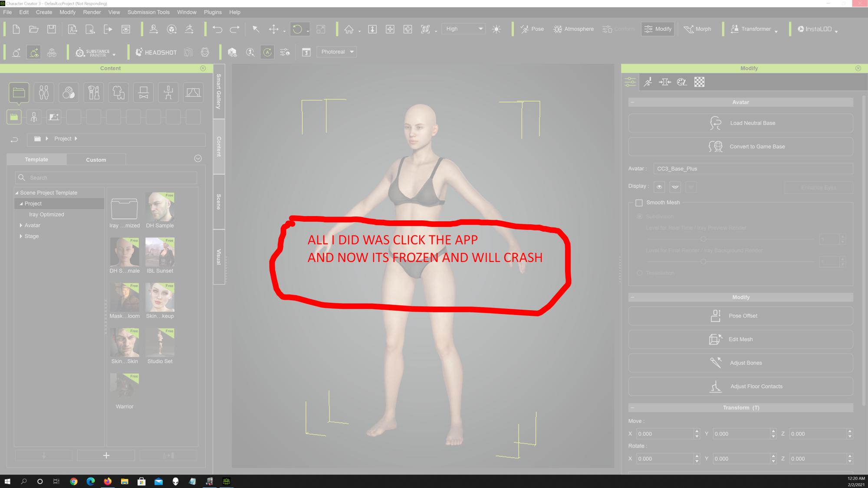Click the Export icon in toolbar
Image resolution: width=868 pixels, height=488 pixels.
108,29
